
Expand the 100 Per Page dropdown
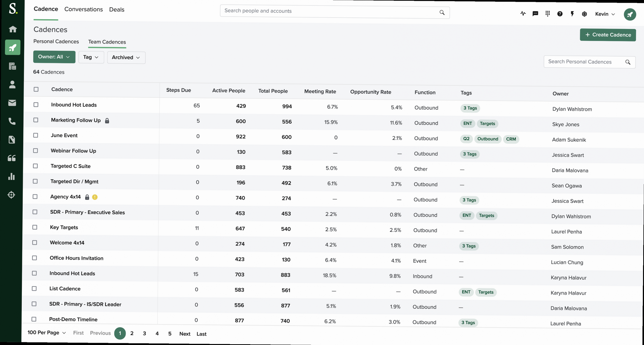coord(47,332)
